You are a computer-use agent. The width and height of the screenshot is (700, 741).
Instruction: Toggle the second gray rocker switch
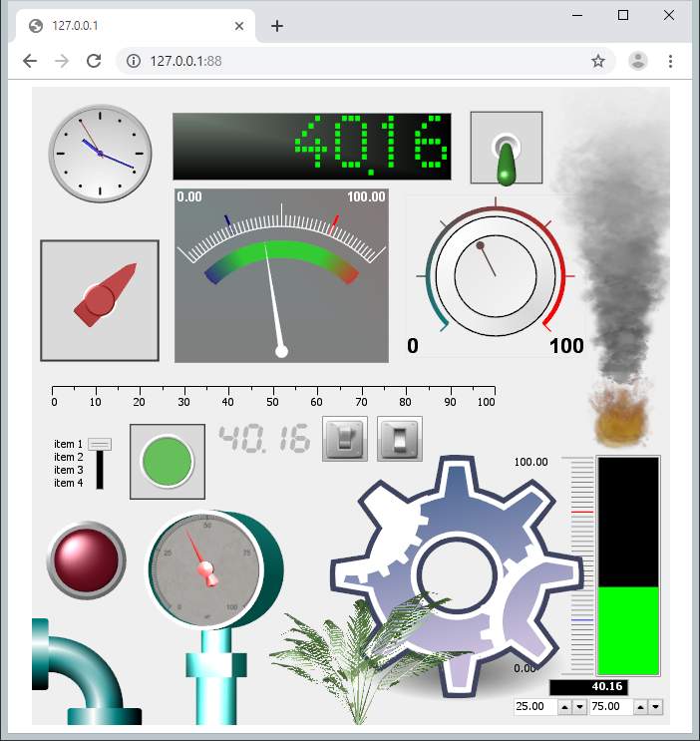(400, 439)
